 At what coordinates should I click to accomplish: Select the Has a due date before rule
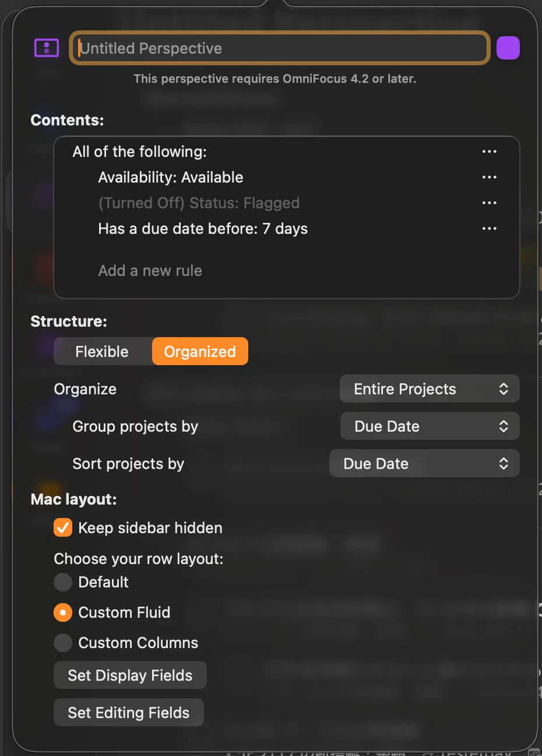click(203, 229)
